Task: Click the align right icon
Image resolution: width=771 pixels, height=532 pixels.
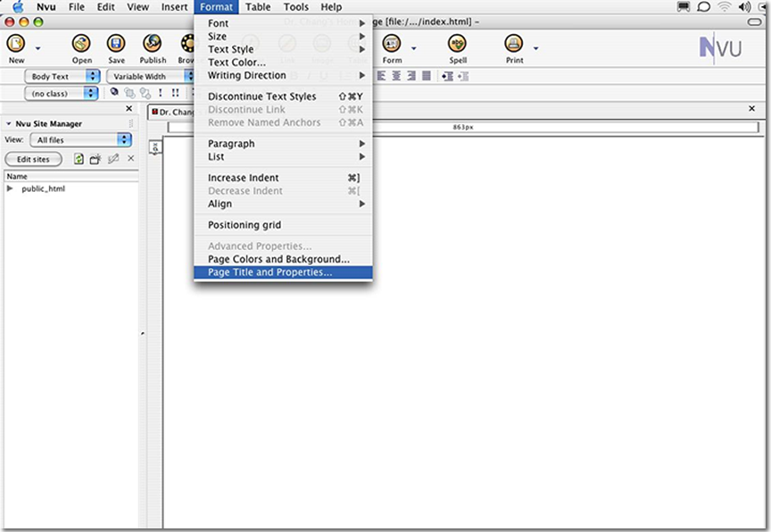Action: [x=411, y=76]
